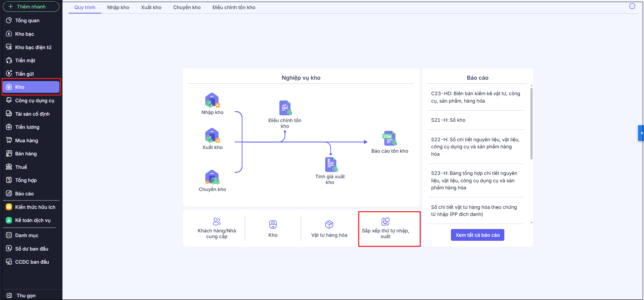Open the more options menu at top right

[632, 6]
